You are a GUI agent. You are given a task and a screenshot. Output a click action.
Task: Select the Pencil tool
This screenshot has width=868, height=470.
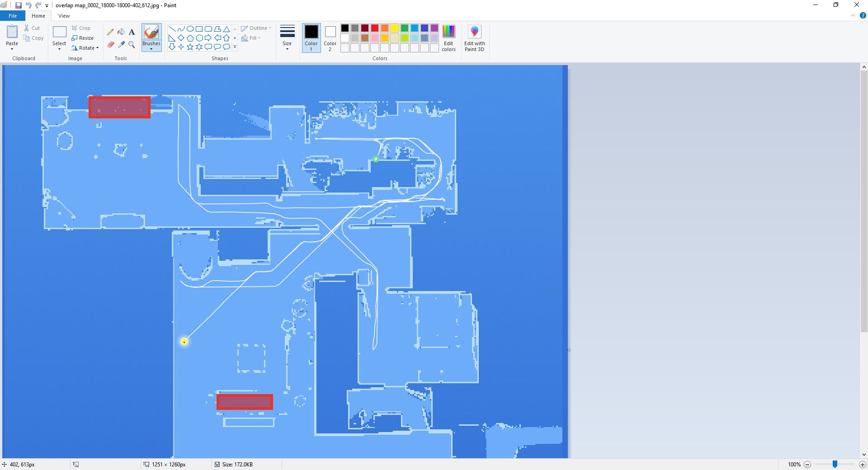[x=110, y=32]
